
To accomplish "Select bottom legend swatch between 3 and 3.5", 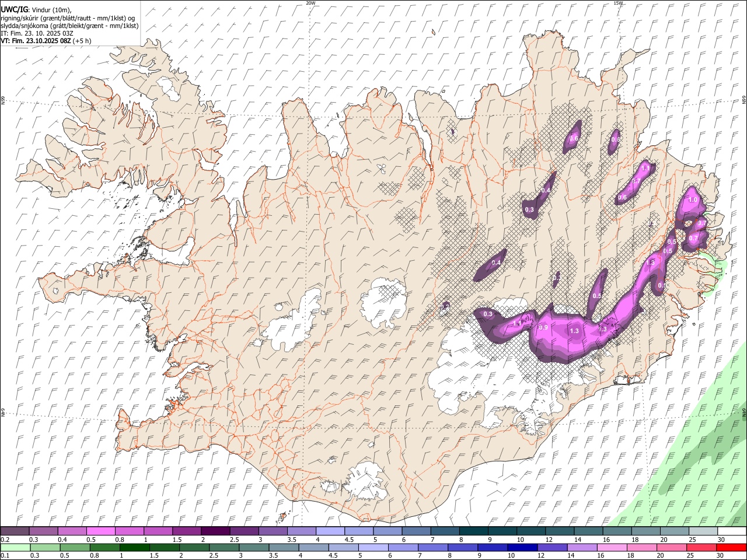I will pyautogui.click(x=253, y=547).
